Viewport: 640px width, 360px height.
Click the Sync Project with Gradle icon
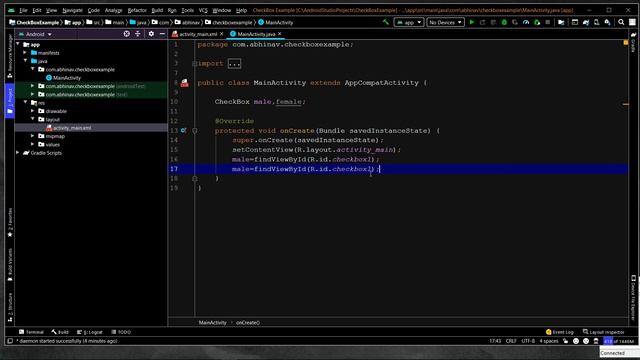tap(586, 22)
